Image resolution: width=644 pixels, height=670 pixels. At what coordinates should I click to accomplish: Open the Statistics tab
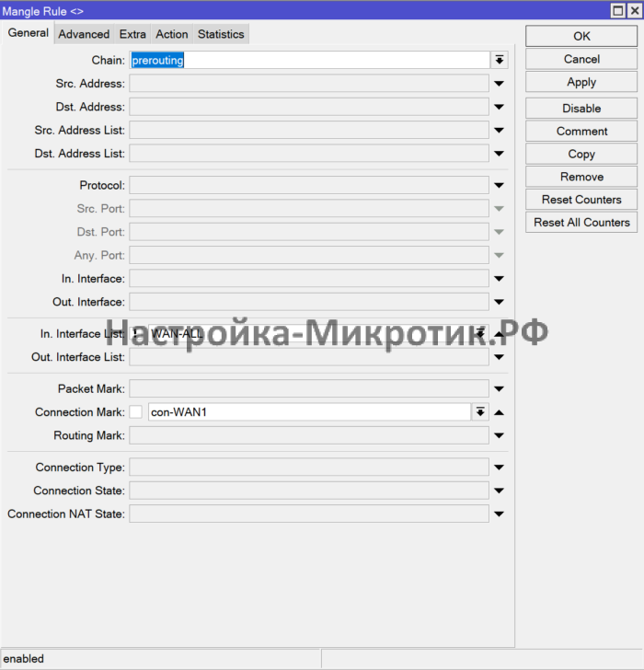[x=221, y=34]
